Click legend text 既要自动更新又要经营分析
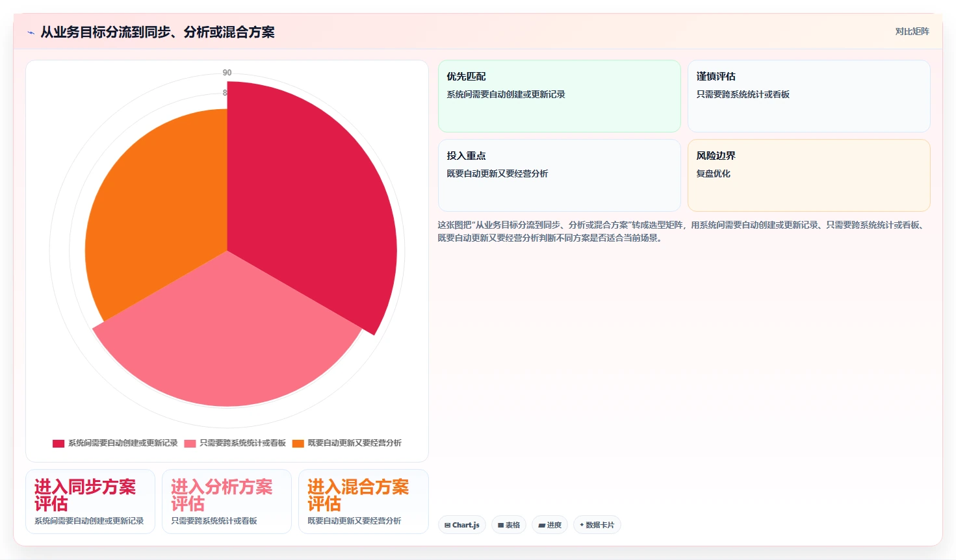956x560 pixels. [x=354, y=443]
